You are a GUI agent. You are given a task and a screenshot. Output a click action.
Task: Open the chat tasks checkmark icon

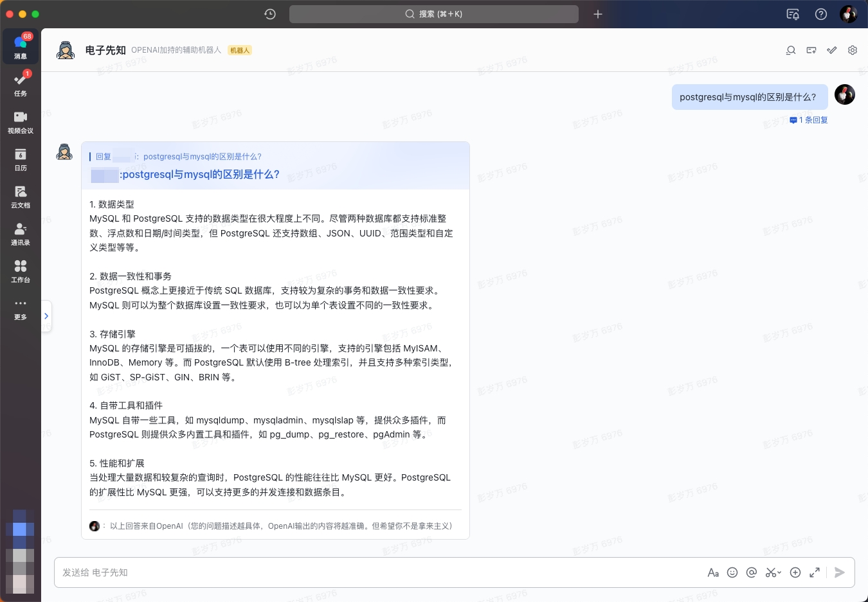(832, 50)
